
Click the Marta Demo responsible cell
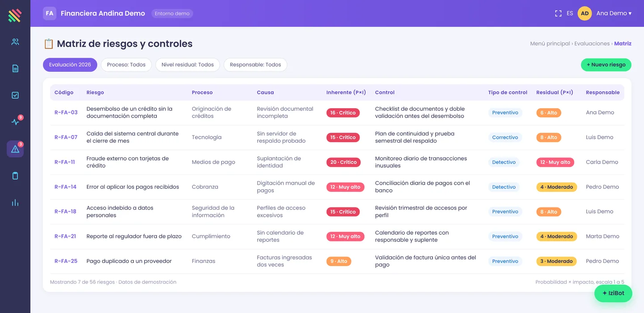(602, 237)
